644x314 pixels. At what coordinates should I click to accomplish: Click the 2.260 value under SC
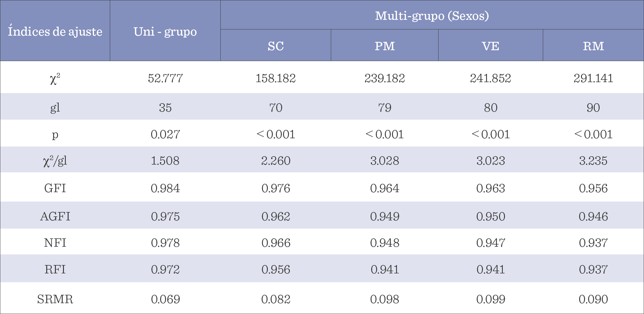tap(276, 161)
